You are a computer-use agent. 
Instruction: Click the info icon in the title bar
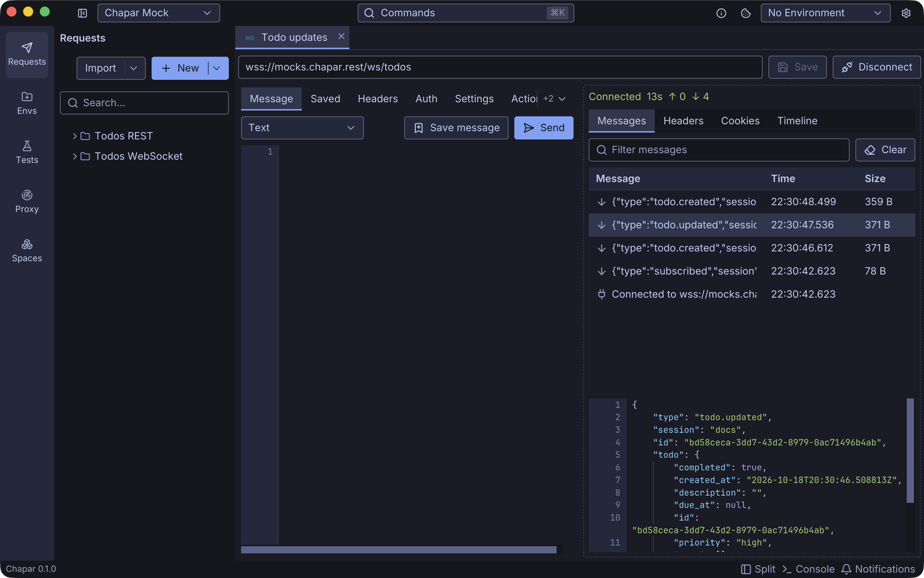click(x=721, y=13)
